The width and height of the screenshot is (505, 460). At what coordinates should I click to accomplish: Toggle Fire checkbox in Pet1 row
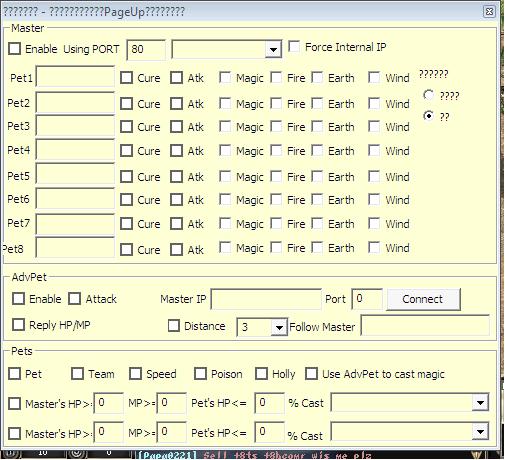pos(276,78)
